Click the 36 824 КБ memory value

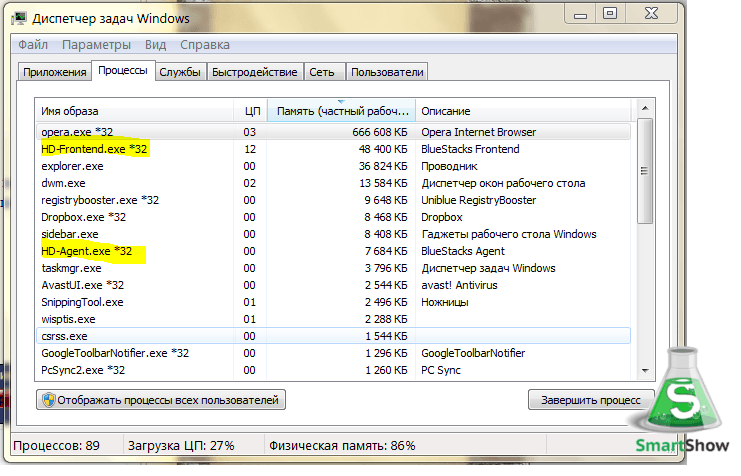pyautogui.click(x=383, y=166)
